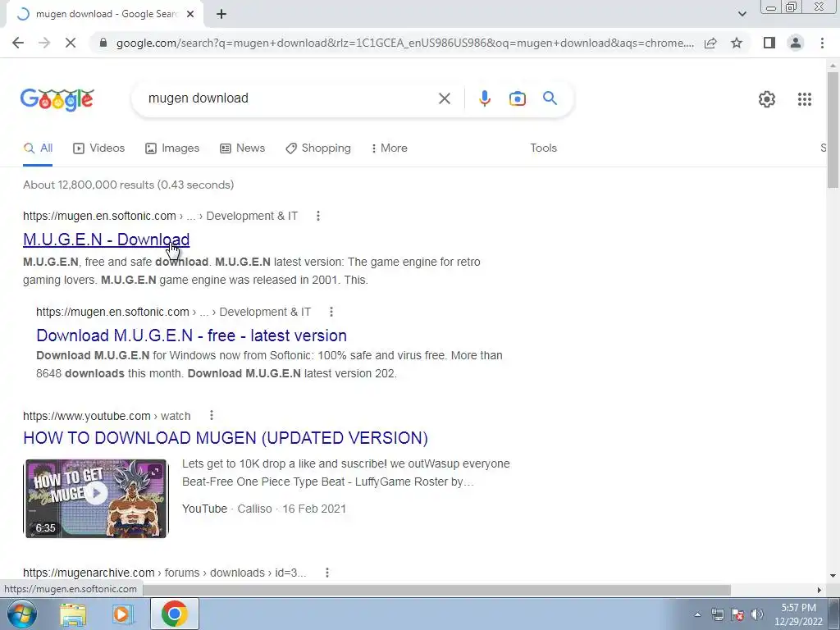Clear the search box text
840x630 pixels.
point(444,98)
